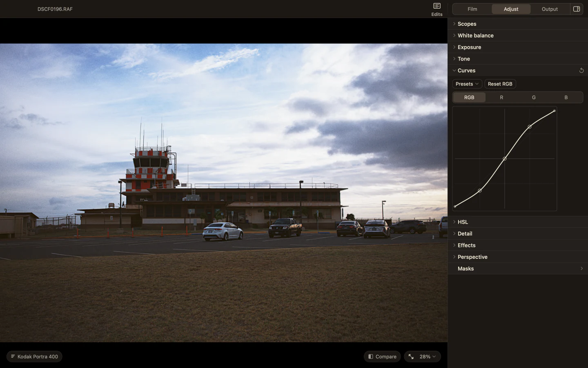Viewport: 588px width, 368px height.
Task: Click the fit-to-screen arrows icon
Action: coord(411,357)
